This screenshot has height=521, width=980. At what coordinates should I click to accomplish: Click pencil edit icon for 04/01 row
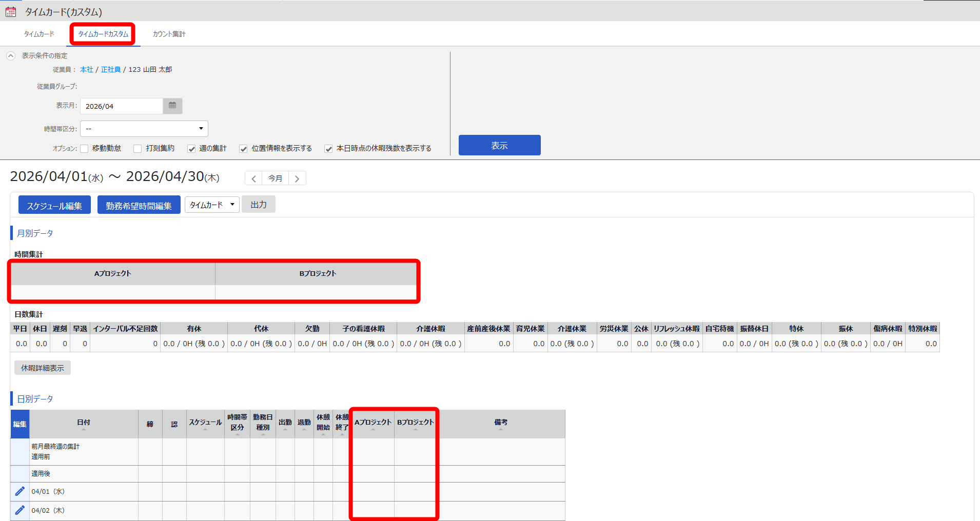(x=19, y=491)
